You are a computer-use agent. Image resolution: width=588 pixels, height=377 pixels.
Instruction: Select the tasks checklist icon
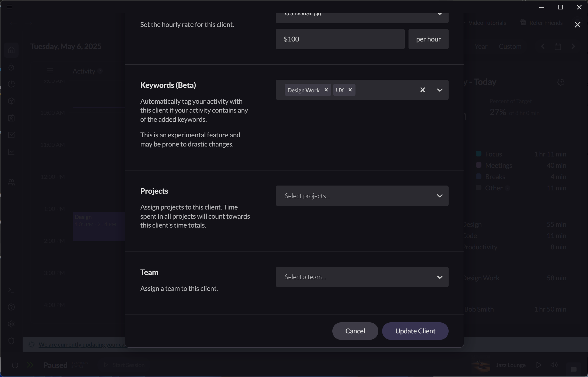(11, 135)
